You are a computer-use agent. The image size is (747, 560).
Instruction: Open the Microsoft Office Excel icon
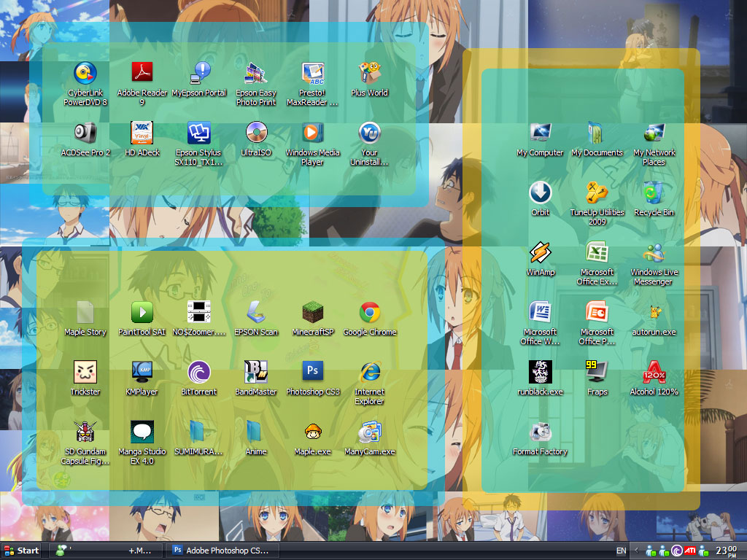point(597,252)
